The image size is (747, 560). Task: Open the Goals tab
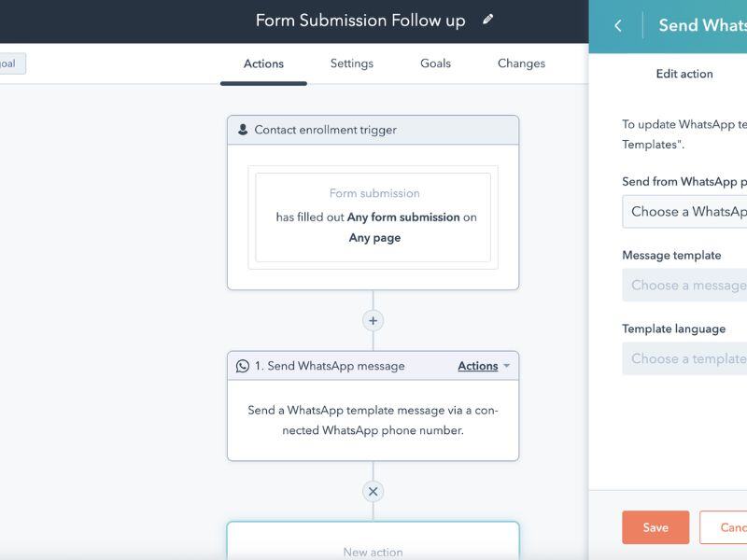[x=435, y=63]
